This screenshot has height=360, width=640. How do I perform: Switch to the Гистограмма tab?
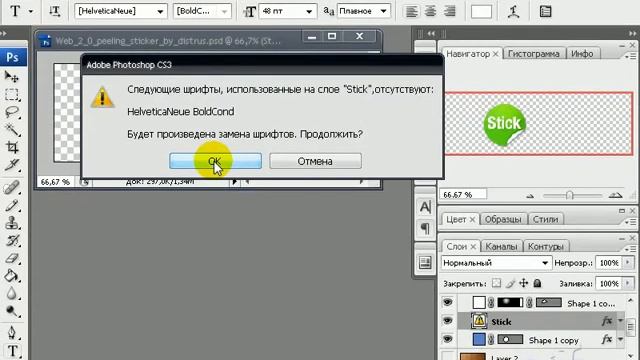coord(533,54)
